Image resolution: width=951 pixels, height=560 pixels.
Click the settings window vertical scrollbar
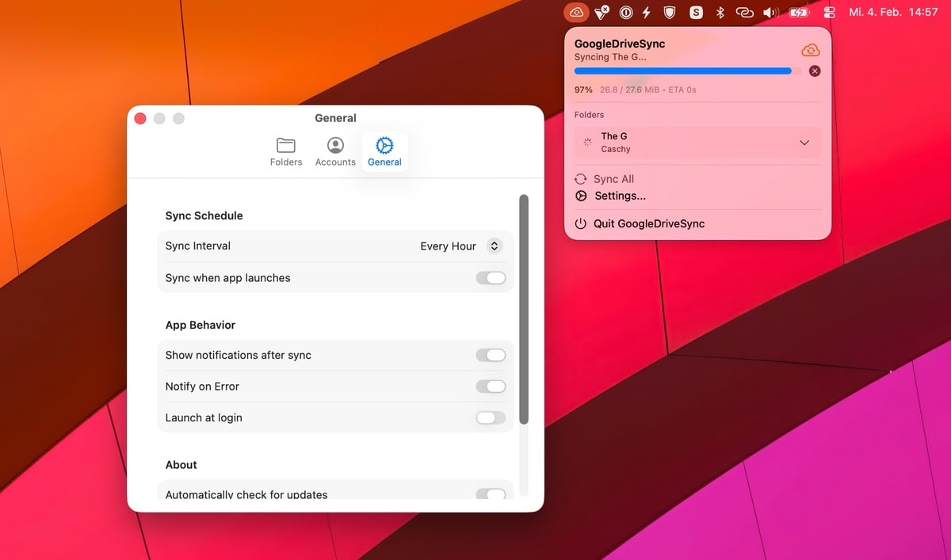(523, 309)
